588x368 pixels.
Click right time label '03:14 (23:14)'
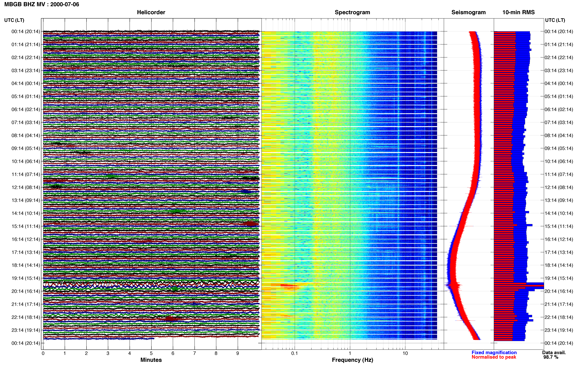click(x=559, y=70)
